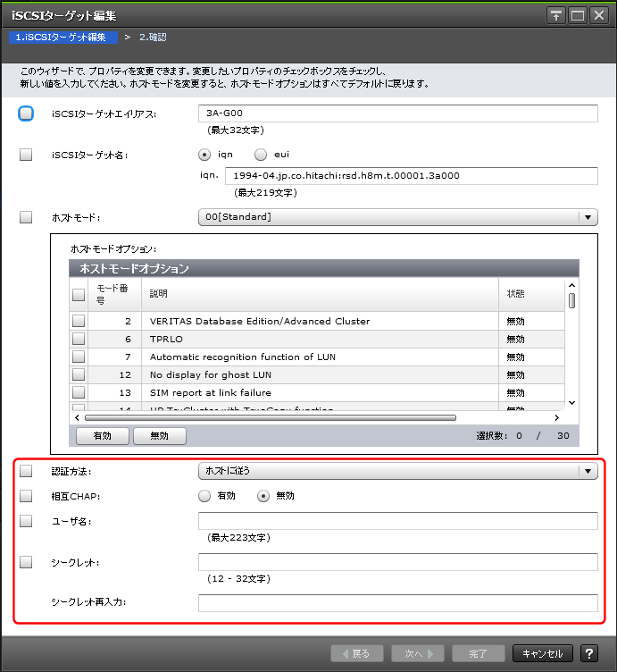Go to wizard step 2.確認
This screenshot has width=617, height=672.
pos(153,38)
